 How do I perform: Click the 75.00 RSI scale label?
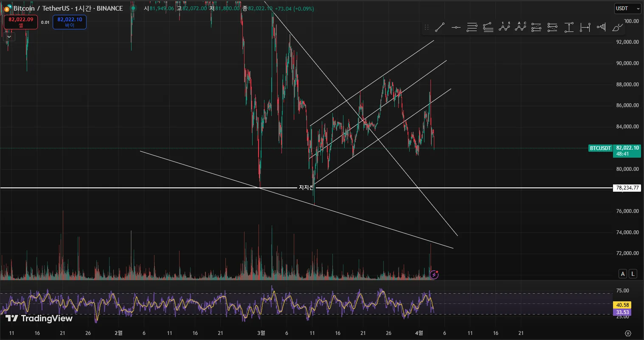tap(622, 291)
